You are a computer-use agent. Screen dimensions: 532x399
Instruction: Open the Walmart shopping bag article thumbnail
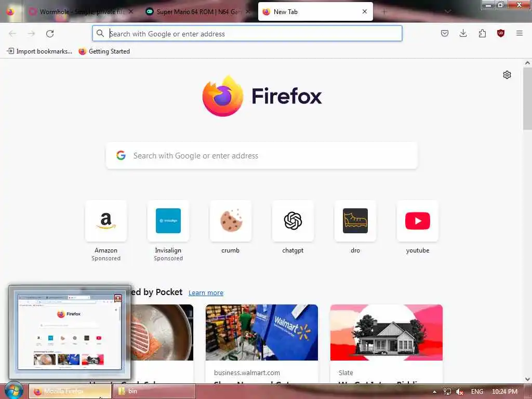pos(262,332)
